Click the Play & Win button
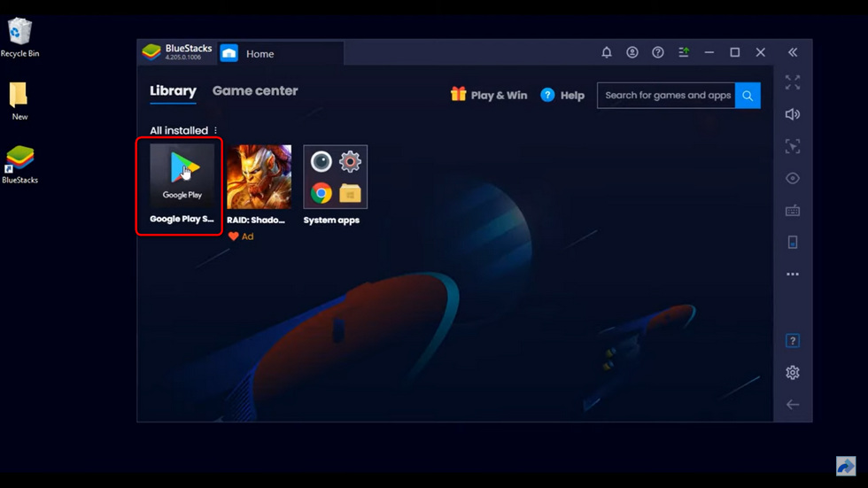 coord(489,95)
